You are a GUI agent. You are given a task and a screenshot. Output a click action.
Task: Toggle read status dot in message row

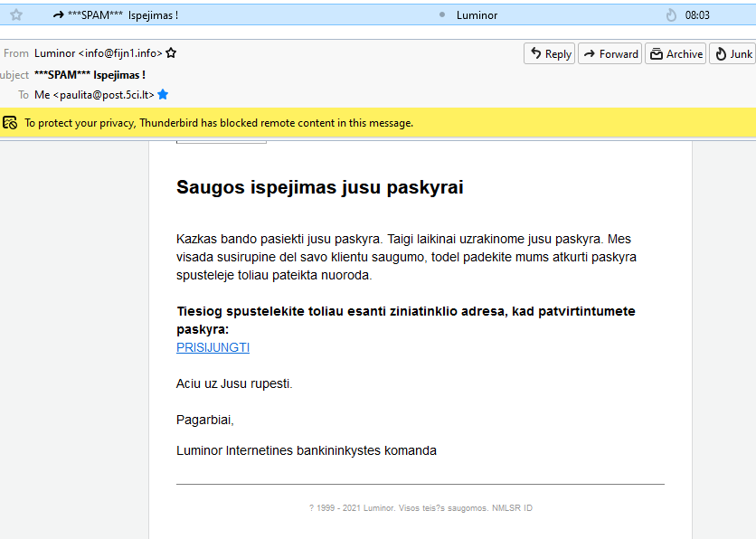pos(441,15)
